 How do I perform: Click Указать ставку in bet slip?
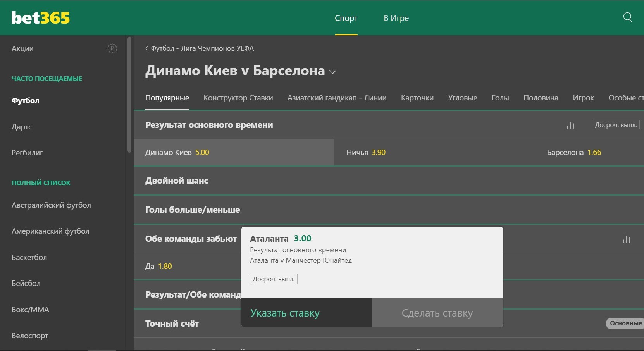[x=307, y=313]
